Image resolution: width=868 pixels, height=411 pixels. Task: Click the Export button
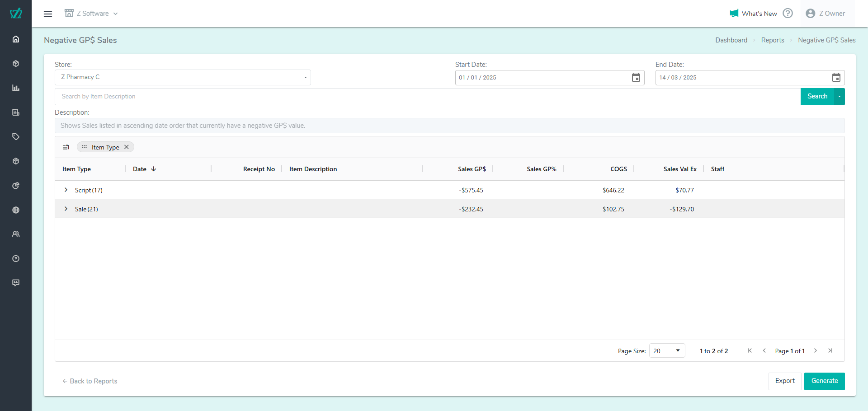click(784, 381)
